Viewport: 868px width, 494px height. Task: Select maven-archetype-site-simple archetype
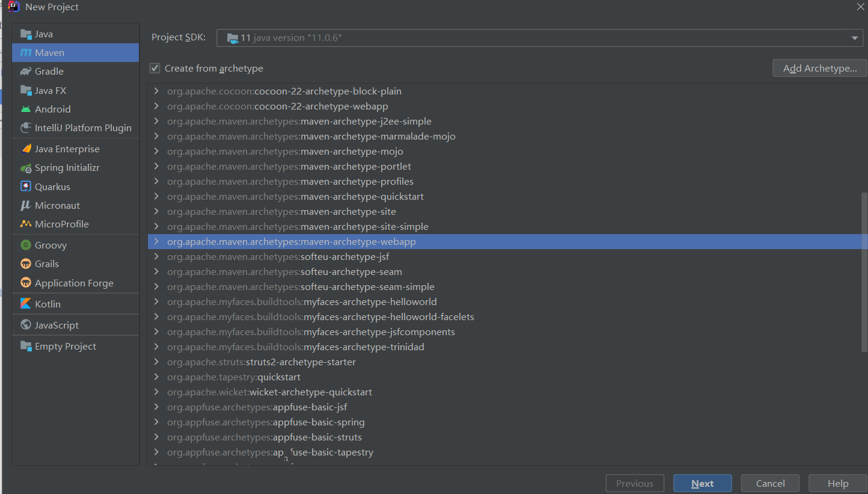point(504,227)
